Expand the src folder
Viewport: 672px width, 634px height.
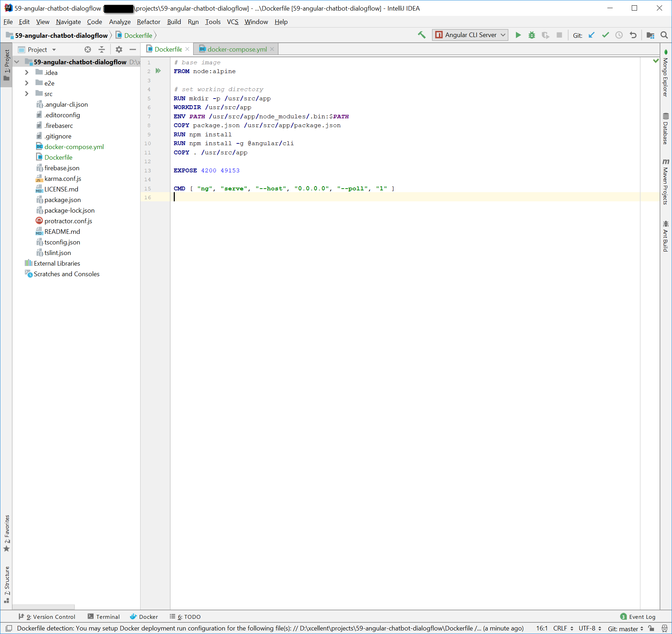pyautogui.click(x=27, y=94)
